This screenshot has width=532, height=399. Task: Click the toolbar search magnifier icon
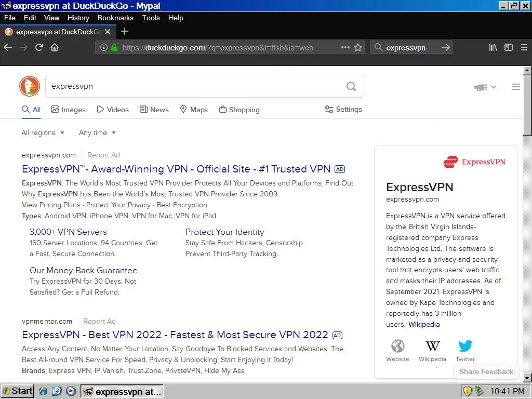coord(378,47)
